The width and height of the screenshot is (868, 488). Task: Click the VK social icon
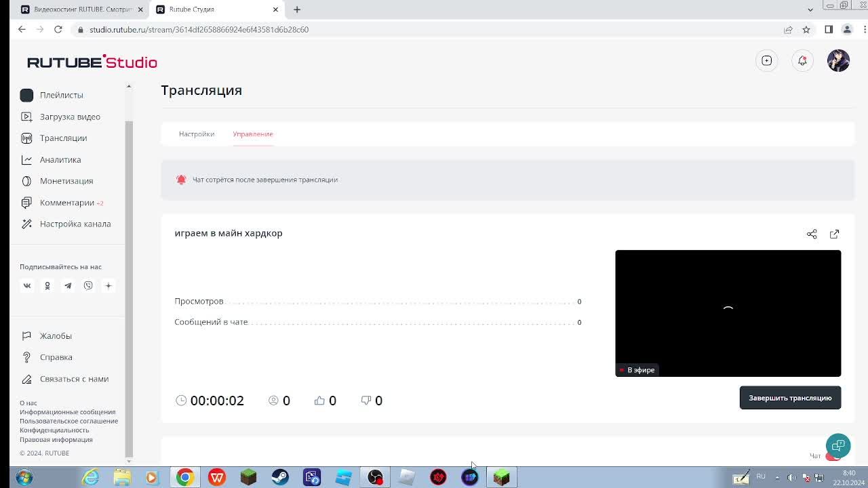[27, 286]
